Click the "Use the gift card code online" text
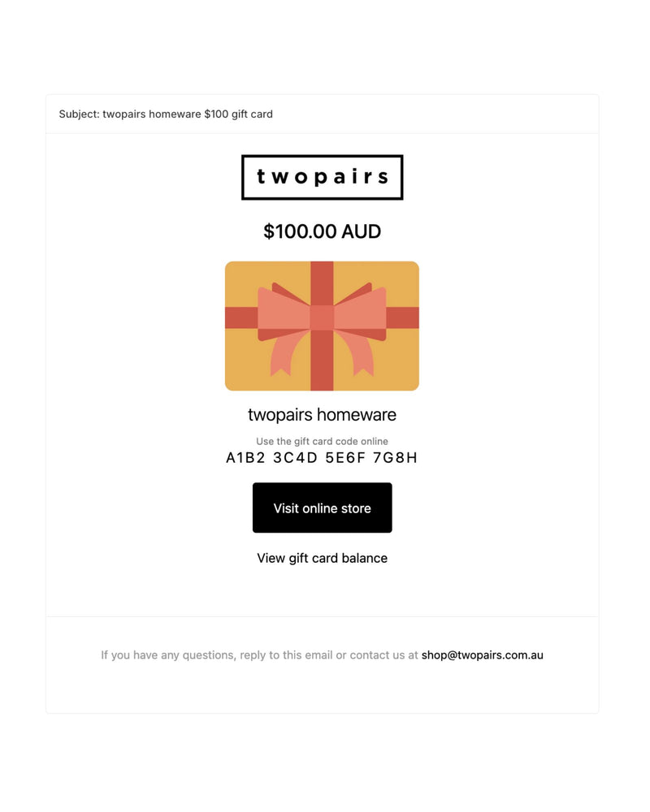This screenshot has height=812, width=650. coord(322,442)
